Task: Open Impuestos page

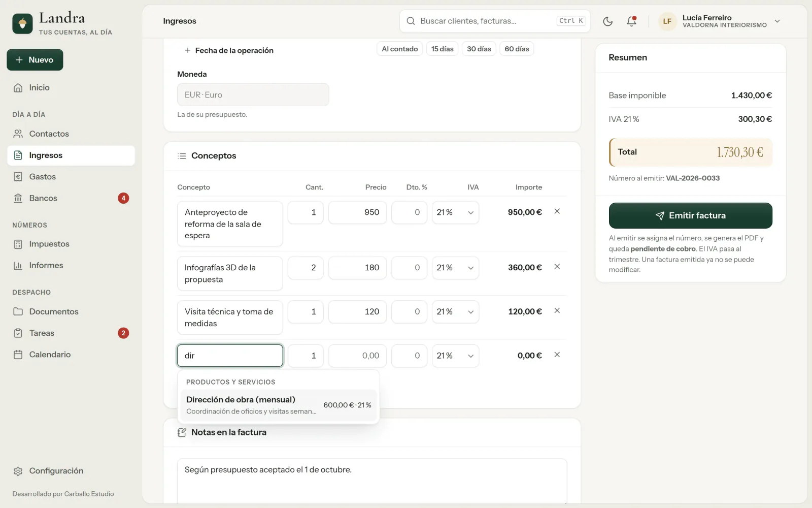Action: click(x=71, y=244)
